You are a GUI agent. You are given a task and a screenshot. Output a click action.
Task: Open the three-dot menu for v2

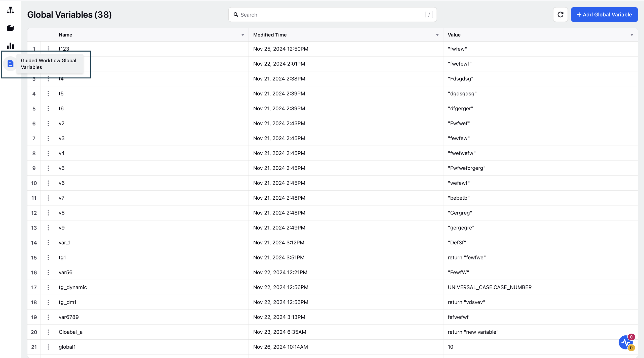point(48,123)
